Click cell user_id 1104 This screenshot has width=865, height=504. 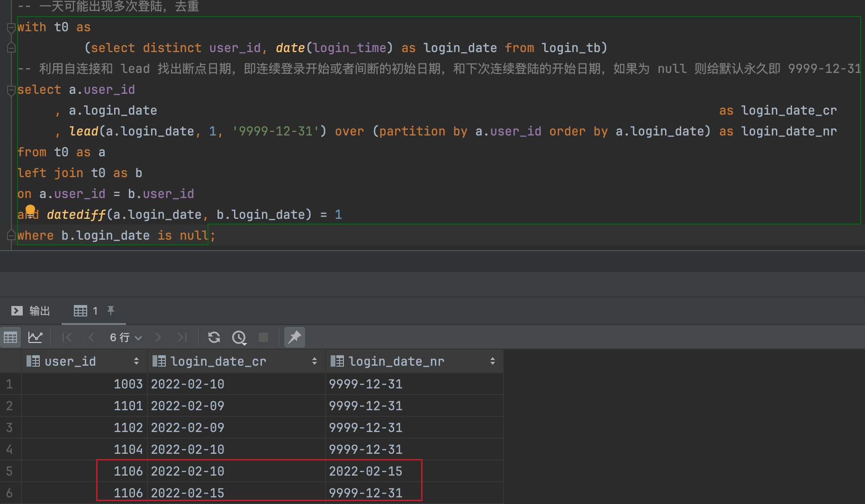point(84,449)
